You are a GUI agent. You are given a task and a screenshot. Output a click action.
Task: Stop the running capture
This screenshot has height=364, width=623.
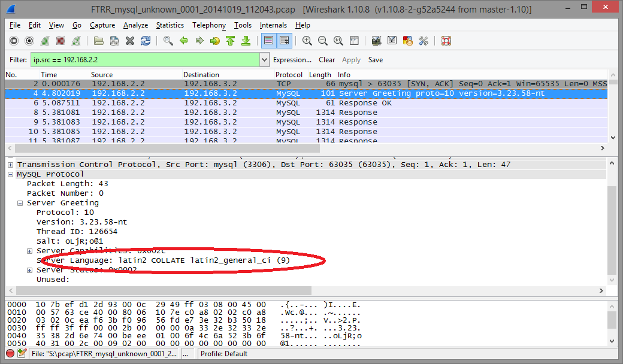click(61, 41)
